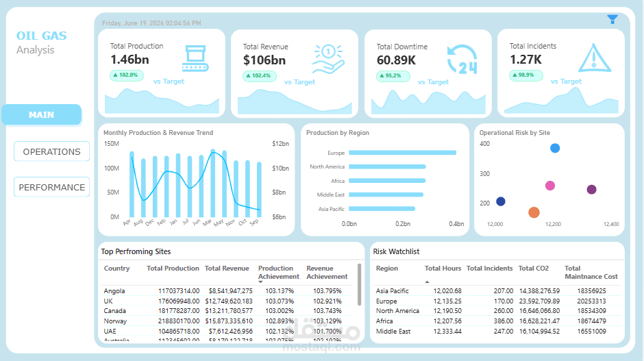Screen dimensions: 644x361
Task: Click the 1.27K Total Incidents value
Action: pos(525,60)
